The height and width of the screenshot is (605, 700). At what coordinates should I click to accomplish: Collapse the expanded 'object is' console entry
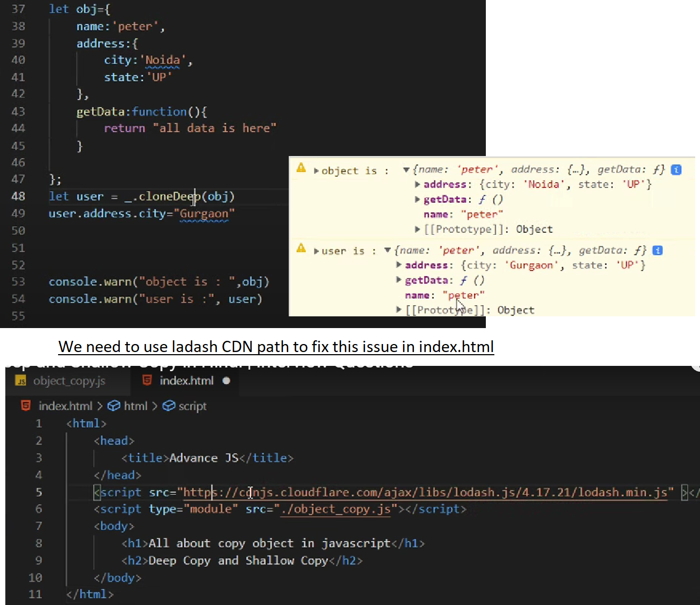pos(406,170)
